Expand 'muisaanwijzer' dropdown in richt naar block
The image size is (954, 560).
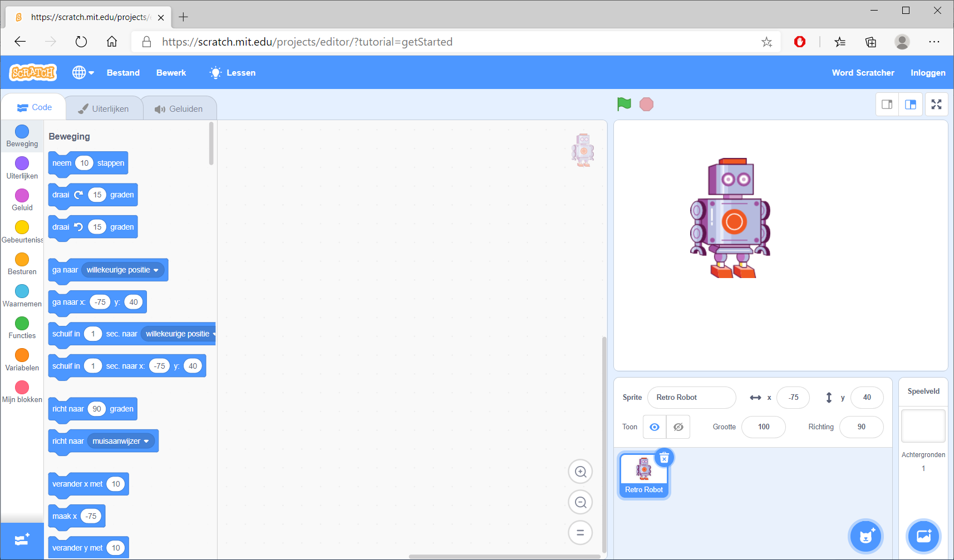(x=121, y=441)
